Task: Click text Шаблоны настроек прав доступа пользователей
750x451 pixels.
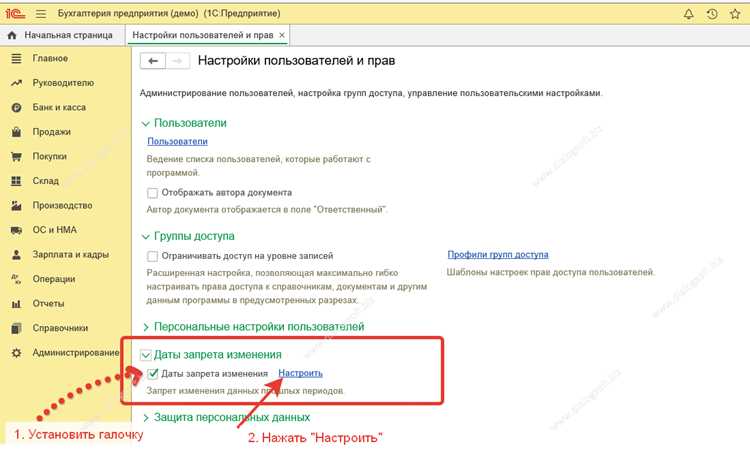Action: (x=551, y=272)
